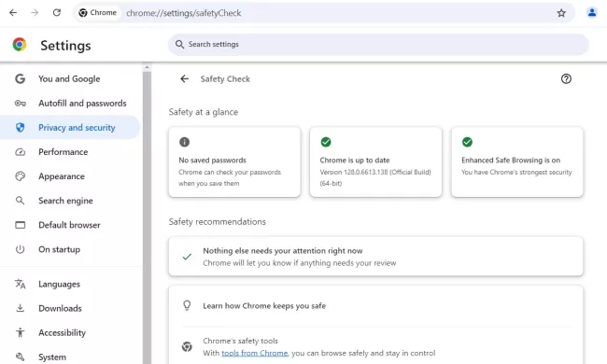Click the sidebar vertical scrollbar
This screenshot has height=364, width=607.
click(147, 217)
